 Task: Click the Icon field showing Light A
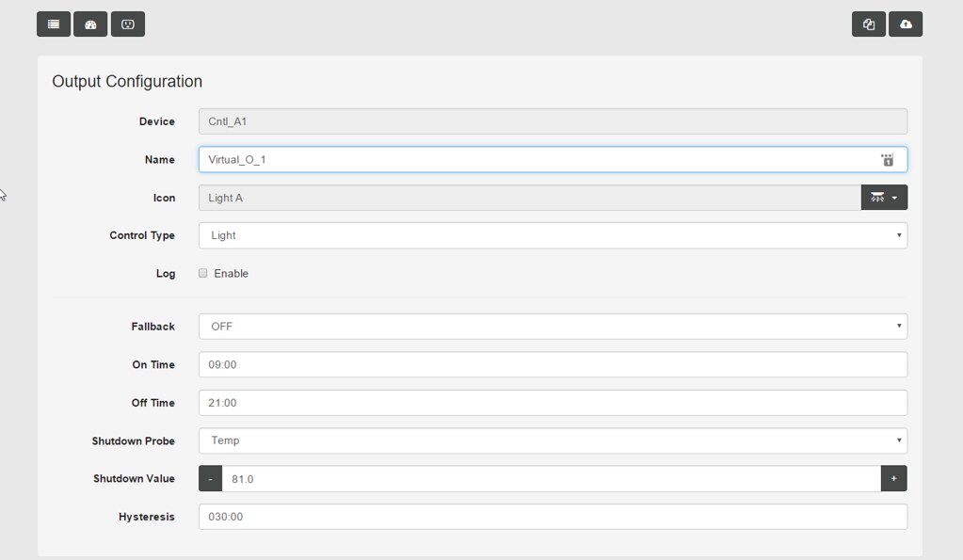click(529, 198)
